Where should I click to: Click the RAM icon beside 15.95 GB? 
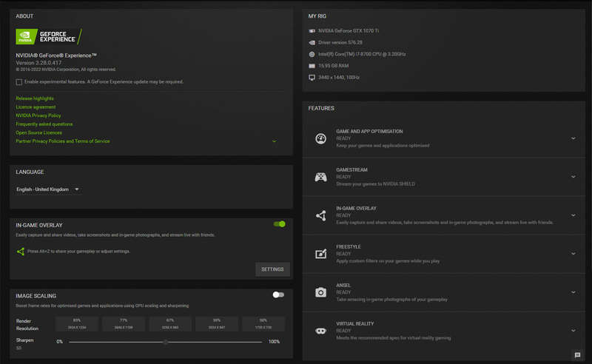coord(312,66)
